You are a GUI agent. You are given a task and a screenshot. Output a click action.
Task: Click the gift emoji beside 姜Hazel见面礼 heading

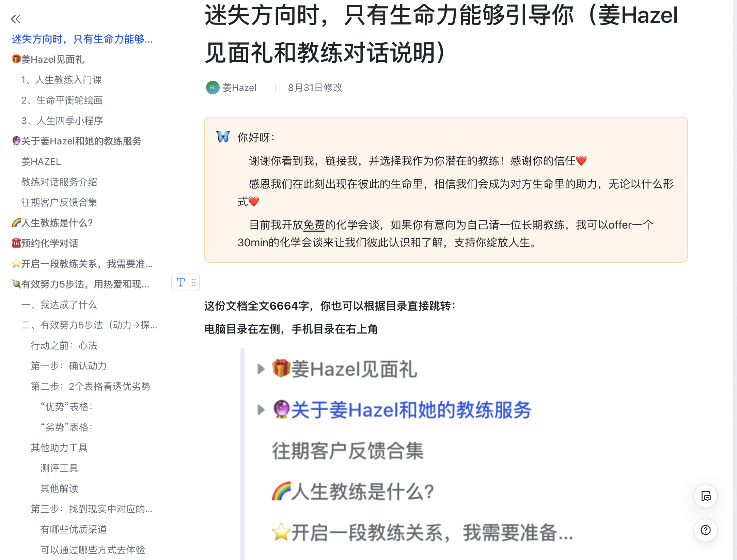pyautogui.click(x=281, y=369)
